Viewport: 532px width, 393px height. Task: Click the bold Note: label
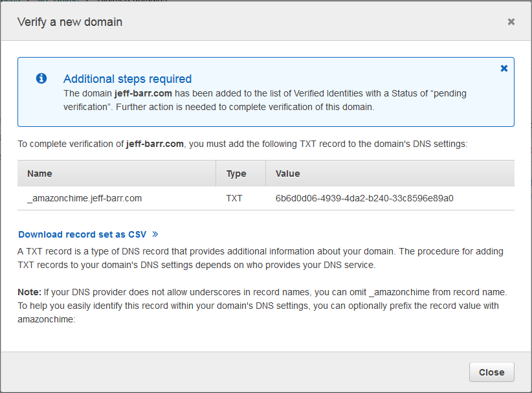point(30,292)
